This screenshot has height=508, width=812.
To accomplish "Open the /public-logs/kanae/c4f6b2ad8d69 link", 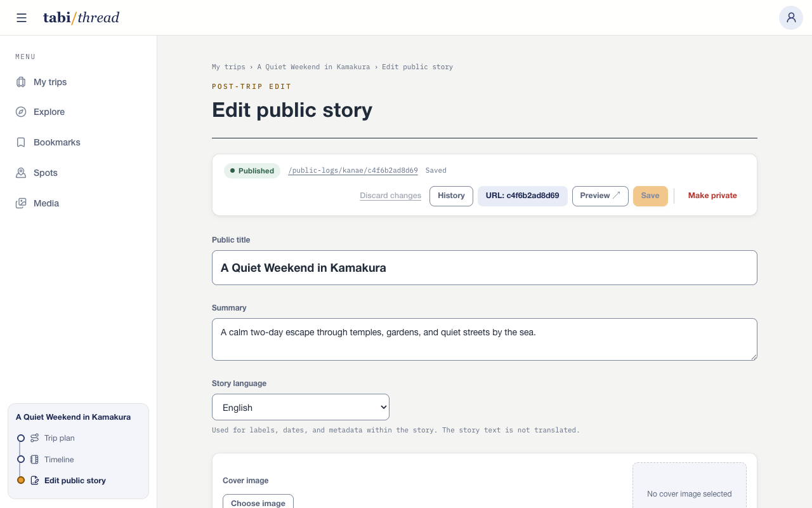I will pyautogui.click(x=353, y=171).
